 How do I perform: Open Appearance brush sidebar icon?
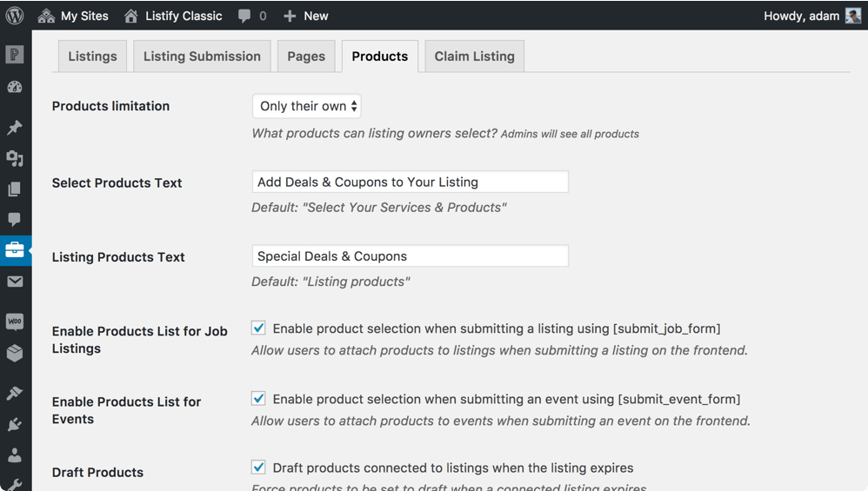tap(15, 393)
